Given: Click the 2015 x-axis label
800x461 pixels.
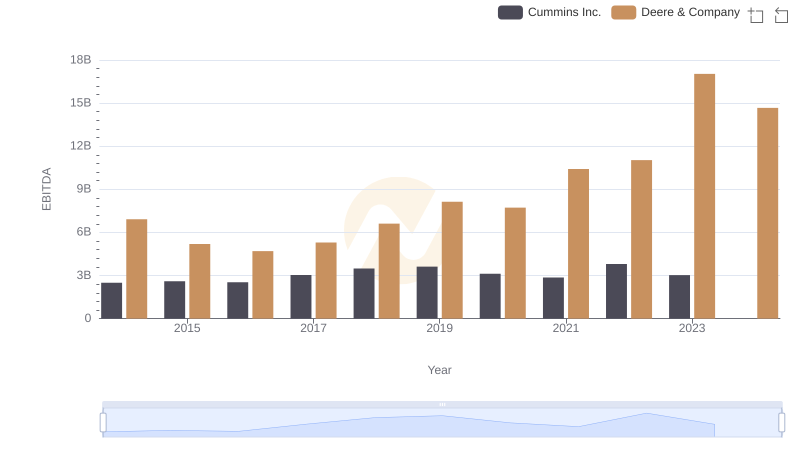Looking at the screenshot, I should click(x=187, y=328).
